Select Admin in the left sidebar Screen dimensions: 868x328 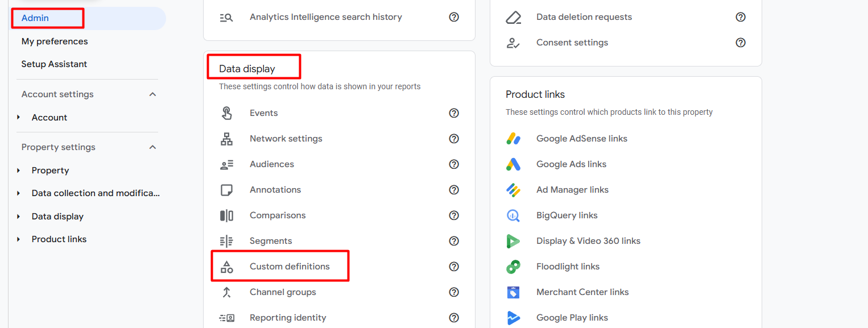pyautogui.click(x=35, y=18)
